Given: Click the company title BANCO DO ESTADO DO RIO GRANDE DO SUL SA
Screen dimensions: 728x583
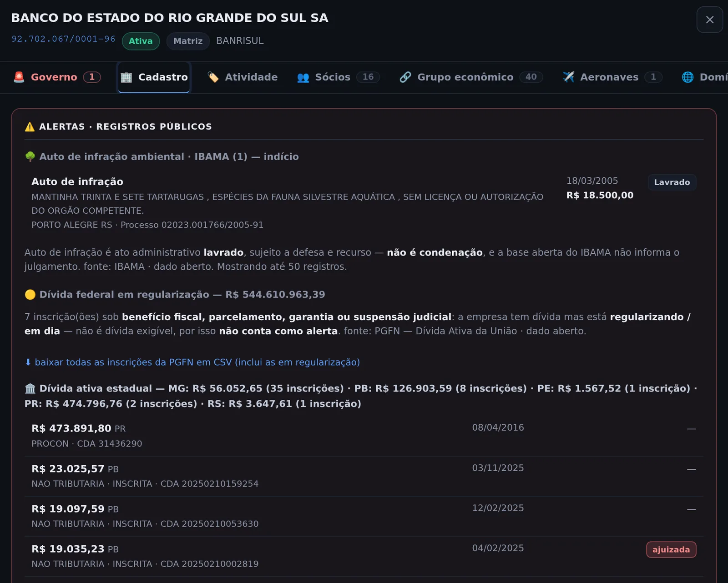Looking at the screenshot, I should [170, 18].
